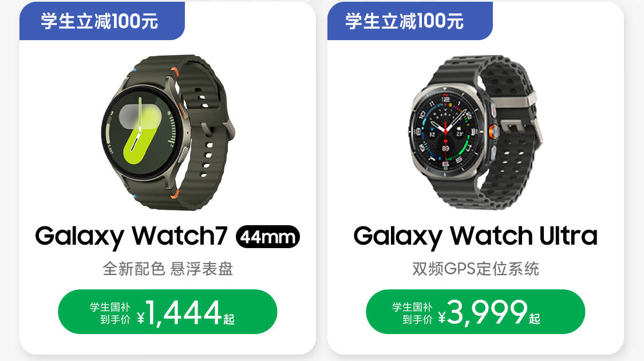
Task: Click the 学生国补到手价 label on Ultra card
Action: (412, 313)
